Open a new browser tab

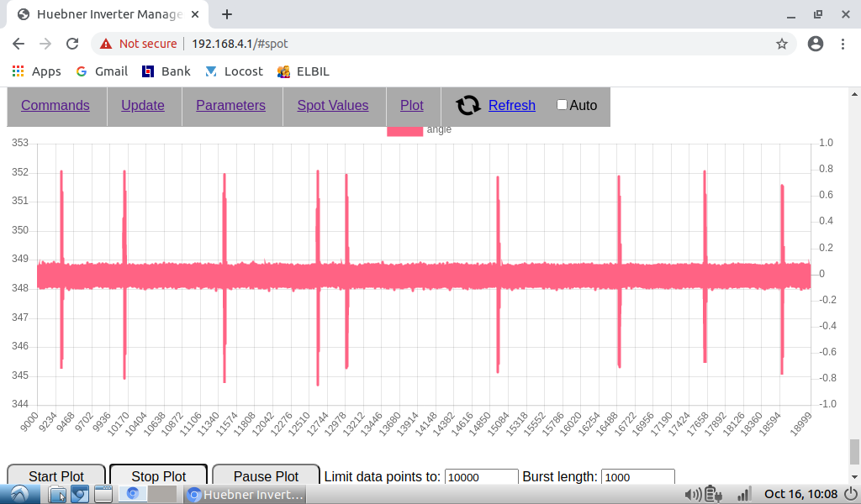click(x=227, y=14)
